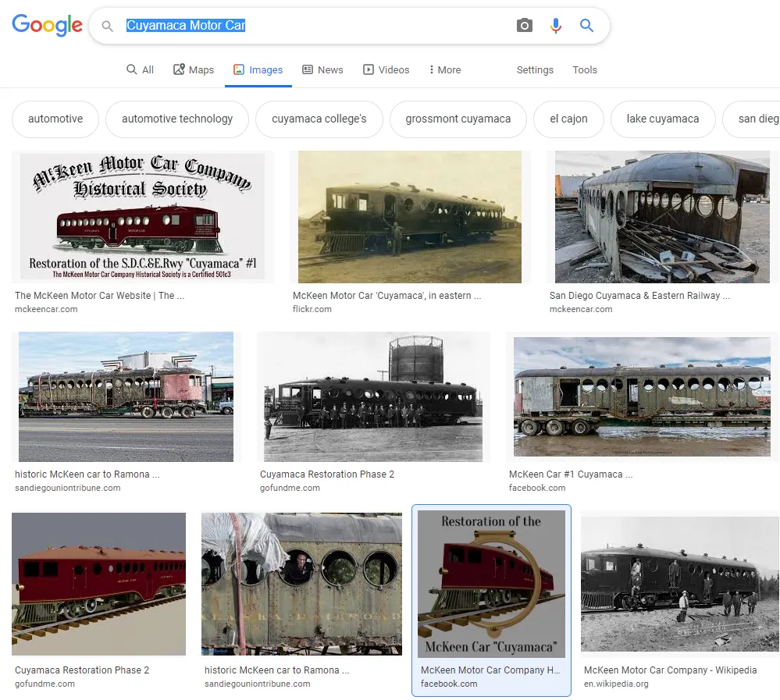
Task: Switch to the News tab
Action: point(322,69)
